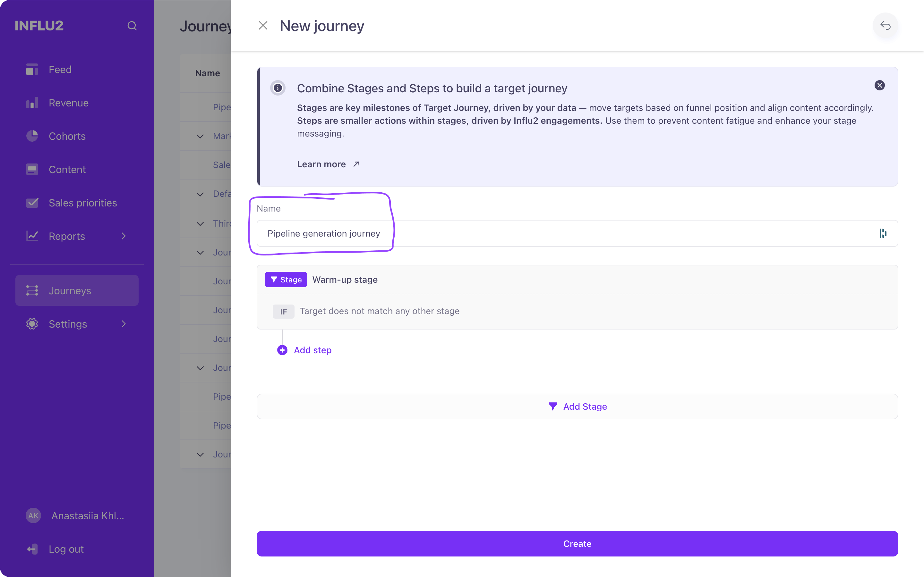Image resolution: width=924 pixels, height=577 pixels.
Task: Edit the 'Pipeline generation journey' name field
Action: (x=323, y=233)
